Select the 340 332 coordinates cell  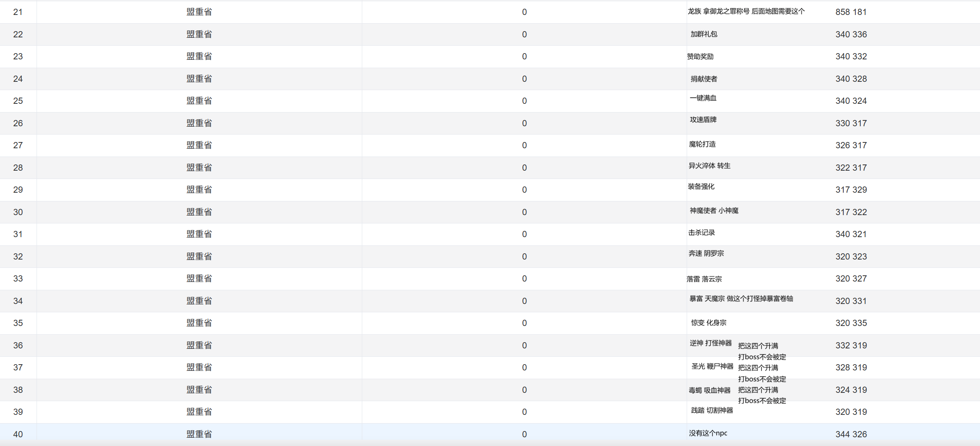pyautogui.click(x=851, y=56)
